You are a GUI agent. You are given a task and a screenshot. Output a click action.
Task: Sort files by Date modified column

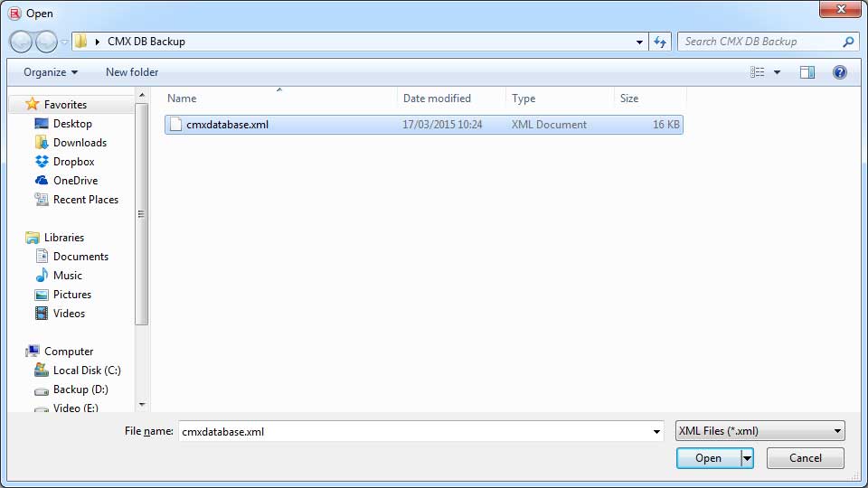[x=437, y=99]
